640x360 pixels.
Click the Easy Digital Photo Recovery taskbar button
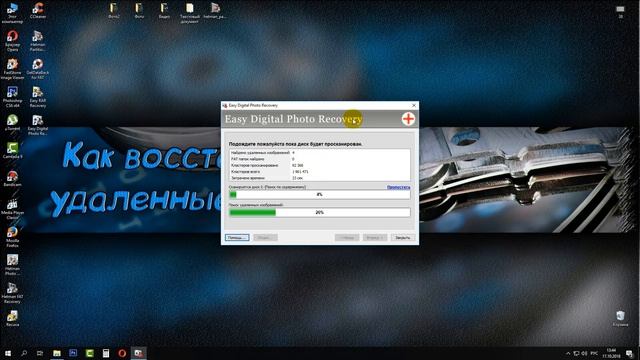[x=138, y=353]
